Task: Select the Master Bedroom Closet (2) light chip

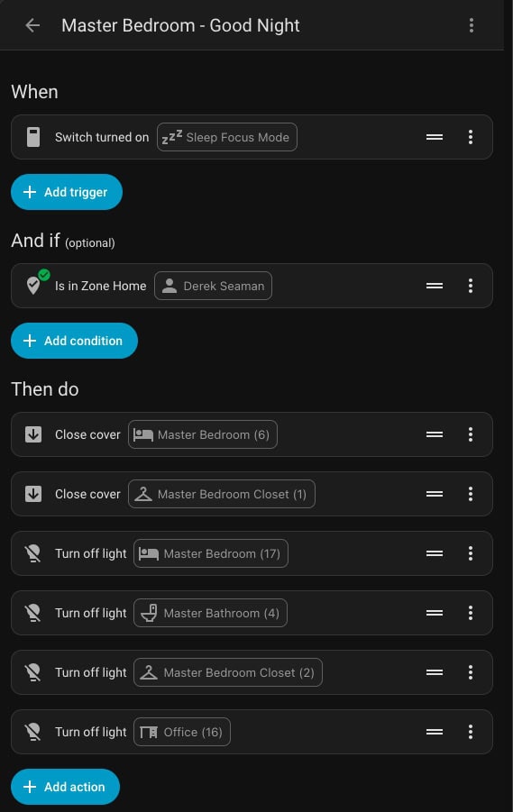Action: (x=228, y=672)
